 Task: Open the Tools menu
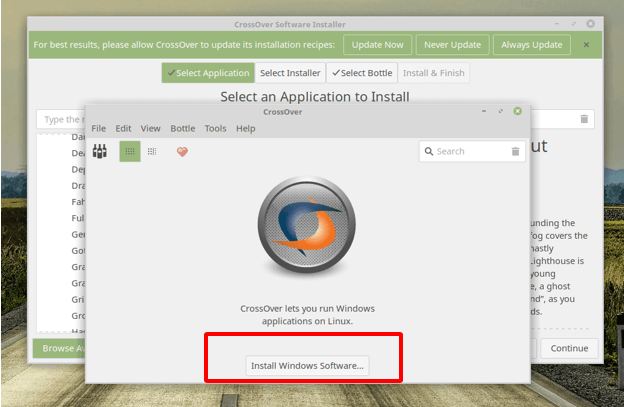(x=215, y=129)
